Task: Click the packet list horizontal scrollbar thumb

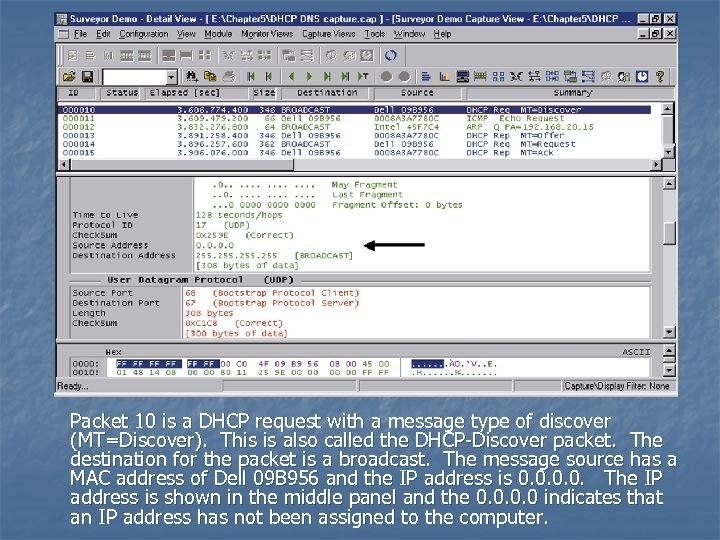Action: click(x=181, y=164)
